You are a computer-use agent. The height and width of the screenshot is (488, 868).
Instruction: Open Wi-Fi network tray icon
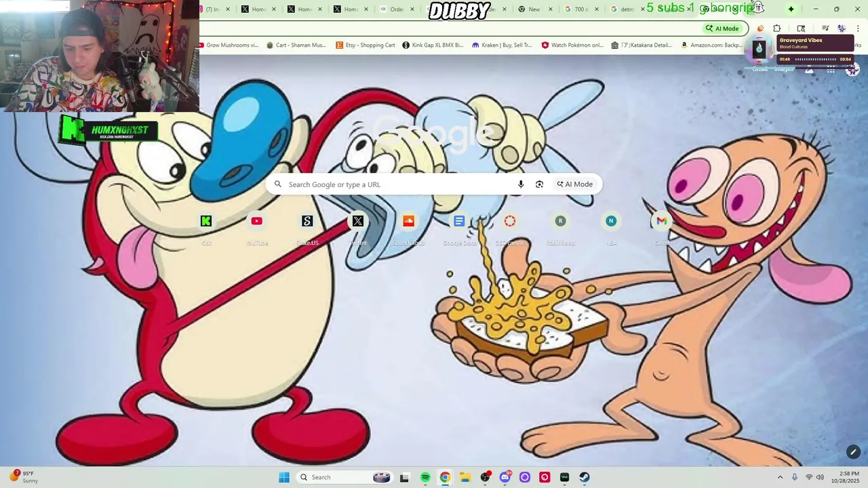[808, 477]
